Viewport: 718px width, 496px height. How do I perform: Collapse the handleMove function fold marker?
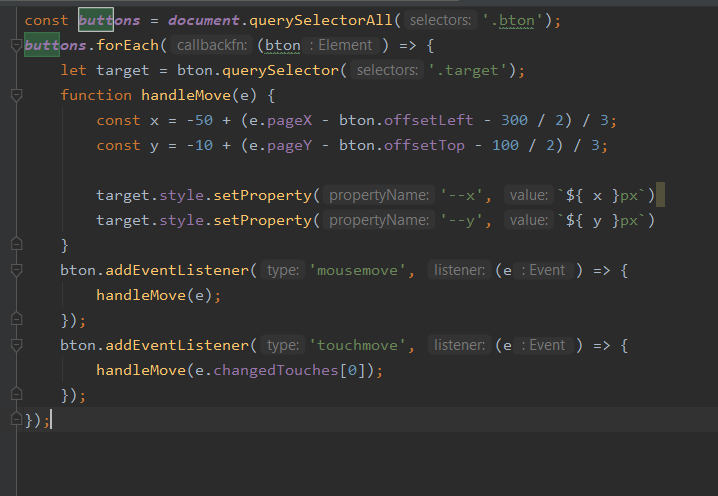pos(16,95)
